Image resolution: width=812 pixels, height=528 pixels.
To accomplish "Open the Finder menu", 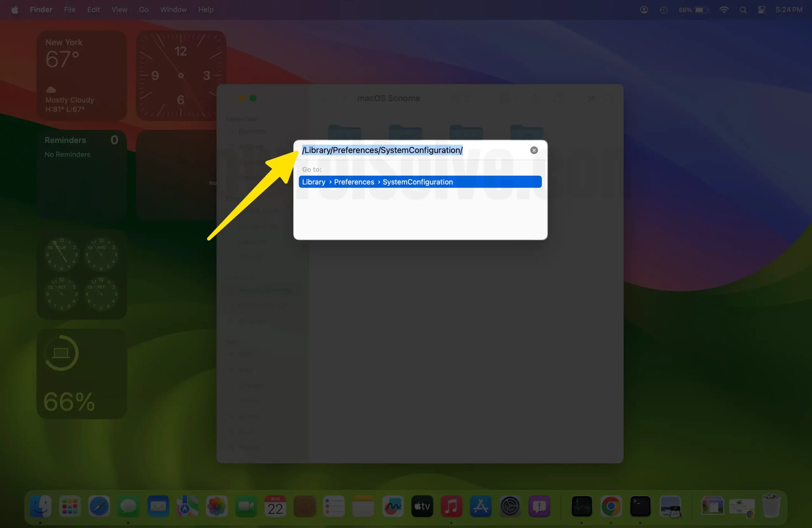I will point(41,10).
